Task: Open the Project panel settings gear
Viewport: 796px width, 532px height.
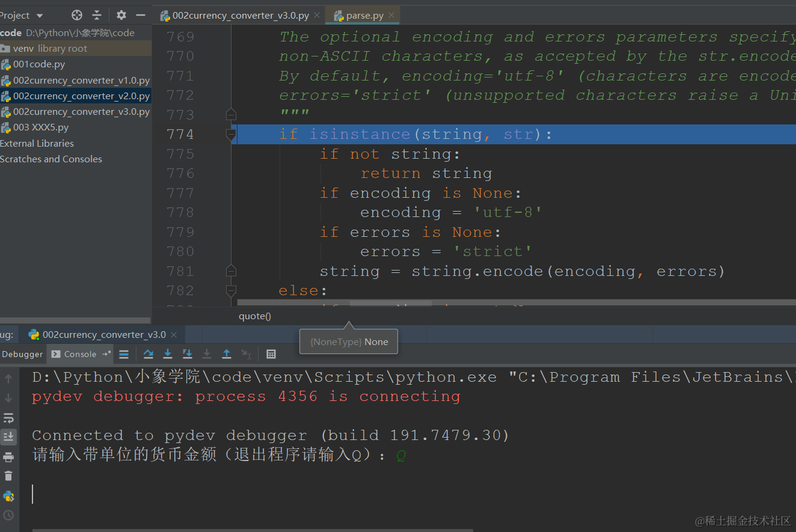Action: coord(120,16)
